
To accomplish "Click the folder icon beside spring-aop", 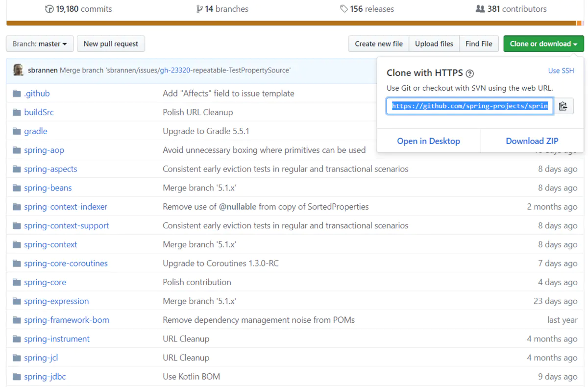I will point(17,150).
